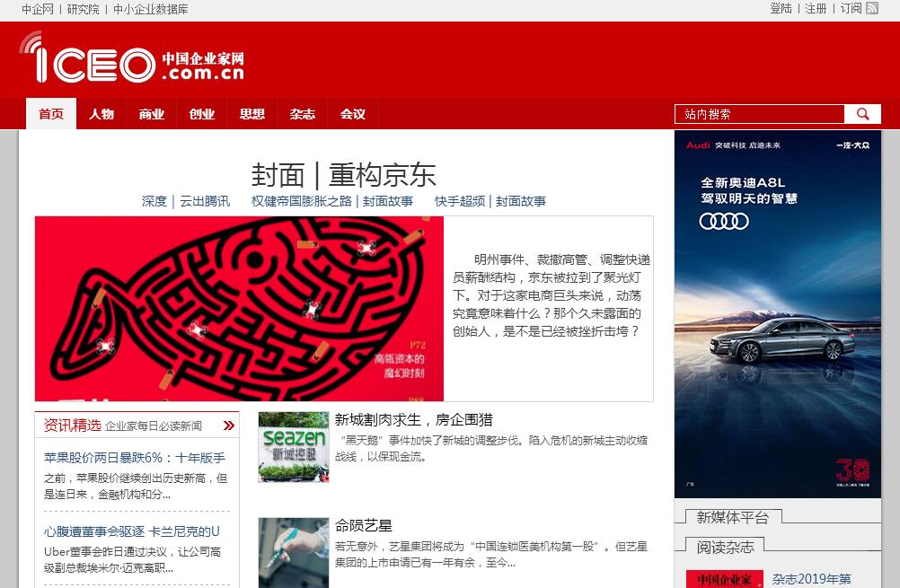This screenshot has width=900, height=588.
Task: Click the 注册 register link
Action: click(x=816, y=8)
